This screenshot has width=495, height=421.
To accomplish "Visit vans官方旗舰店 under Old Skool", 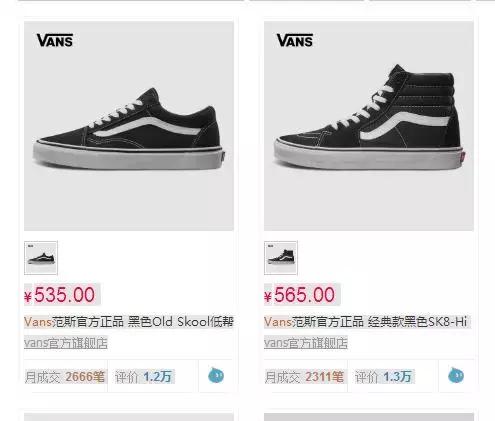I will coord(66,343).
